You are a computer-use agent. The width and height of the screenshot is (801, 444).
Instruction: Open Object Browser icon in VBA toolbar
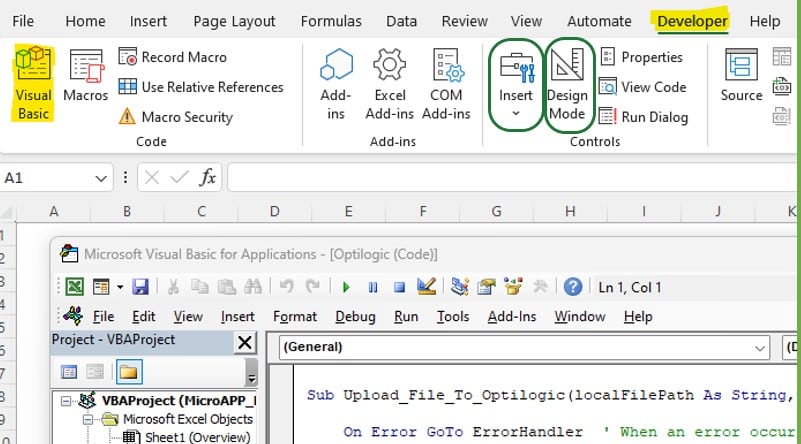(513, 287)
